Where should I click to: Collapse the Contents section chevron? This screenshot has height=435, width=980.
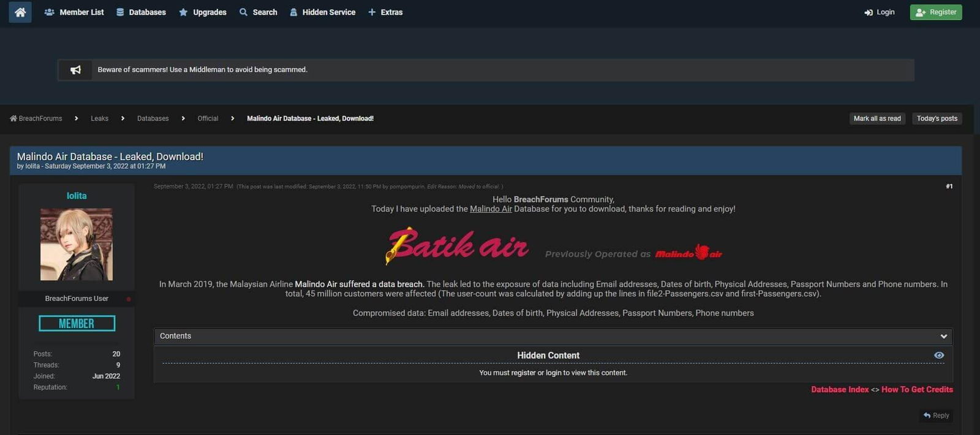[x=943, y=336]
